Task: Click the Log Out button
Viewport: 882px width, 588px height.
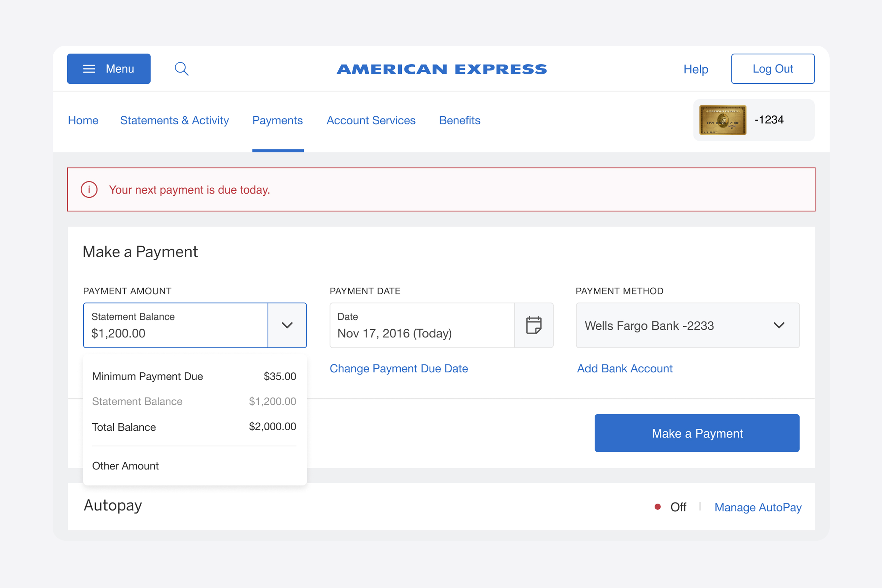Action: click(772, 69)
